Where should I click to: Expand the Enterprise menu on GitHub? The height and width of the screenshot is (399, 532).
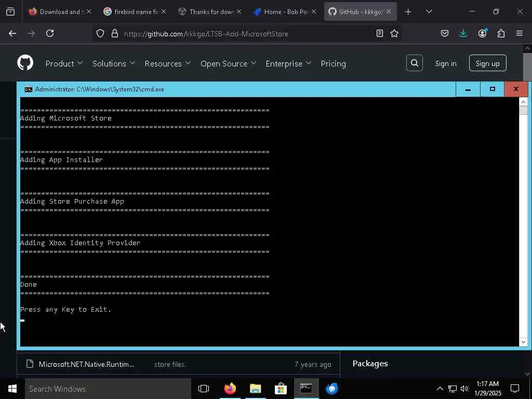pos(288,63)
